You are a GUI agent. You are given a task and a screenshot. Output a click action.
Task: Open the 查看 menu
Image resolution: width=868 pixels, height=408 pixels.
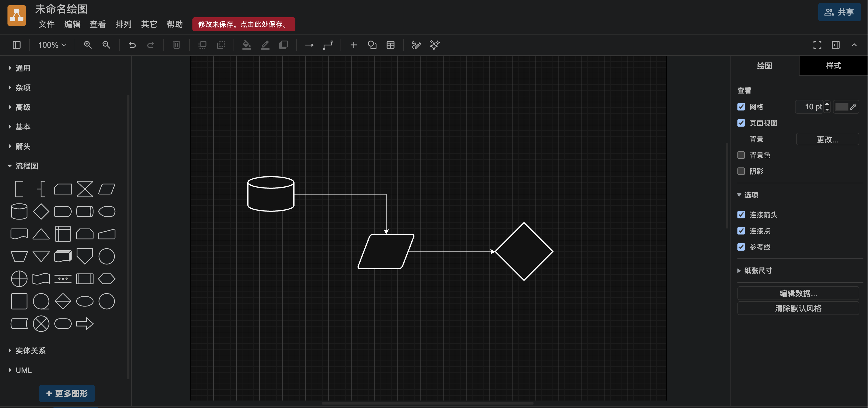pos(98,24)
